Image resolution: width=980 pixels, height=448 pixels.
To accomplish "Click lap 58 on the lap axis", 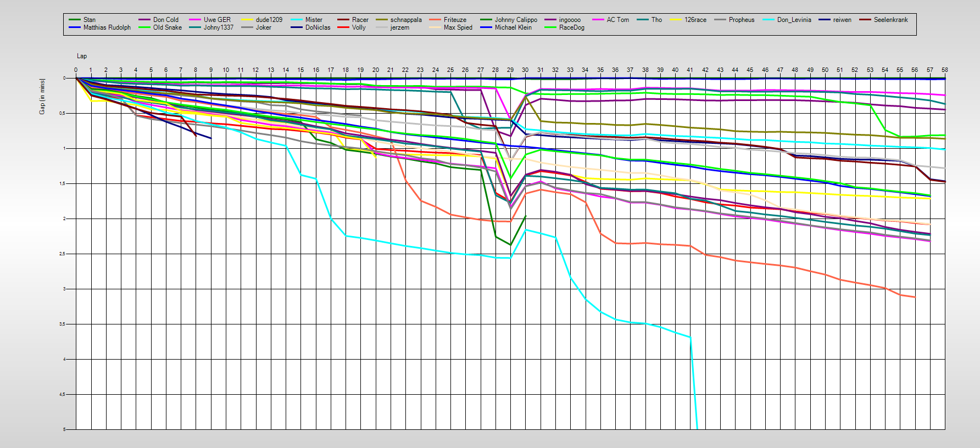I will [x=944, y=70].
